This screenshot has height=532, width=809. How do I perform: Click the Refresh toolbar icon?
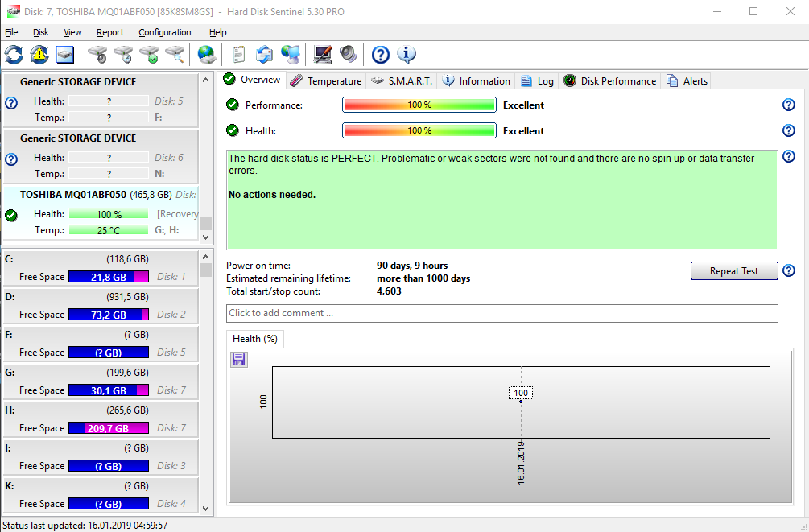pyautogui.click(x=14, y=55)
